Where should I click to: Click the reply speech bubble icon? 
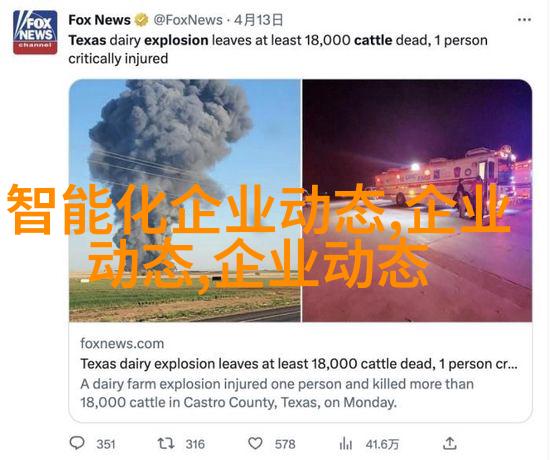point(77,443)
